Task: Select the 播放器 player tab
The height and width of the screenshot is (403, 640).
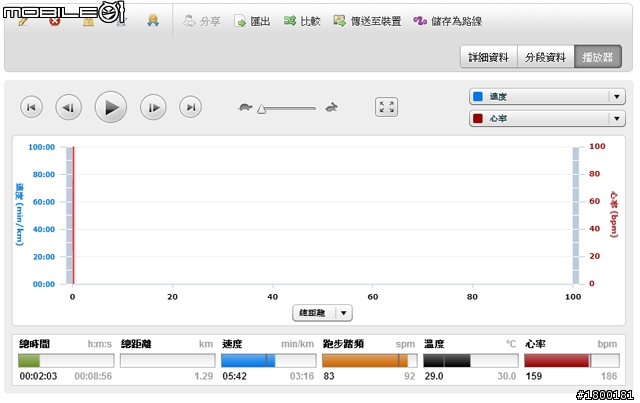Action: pos(598,57)
